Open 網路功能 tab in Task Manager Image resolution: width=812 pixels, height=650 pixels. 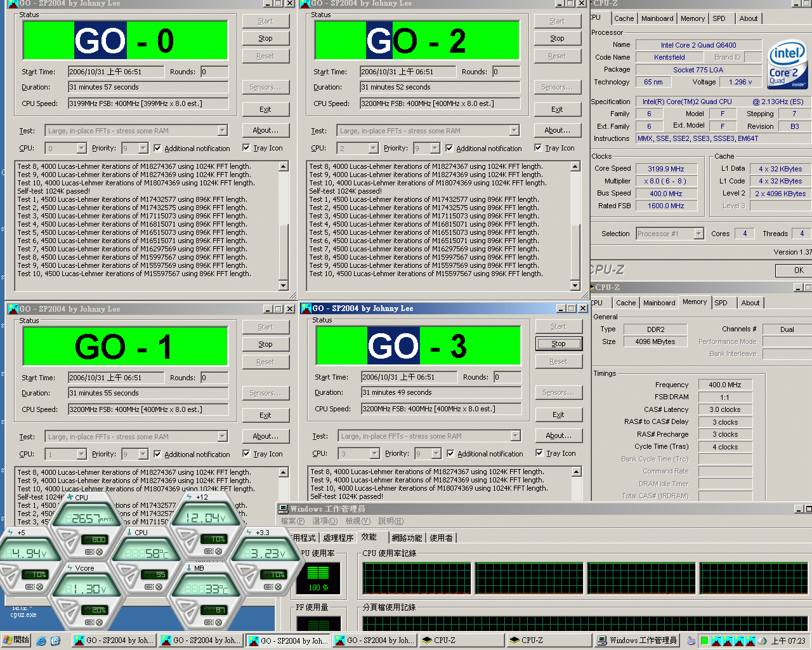pyautogui.click(x=407, y=538)
